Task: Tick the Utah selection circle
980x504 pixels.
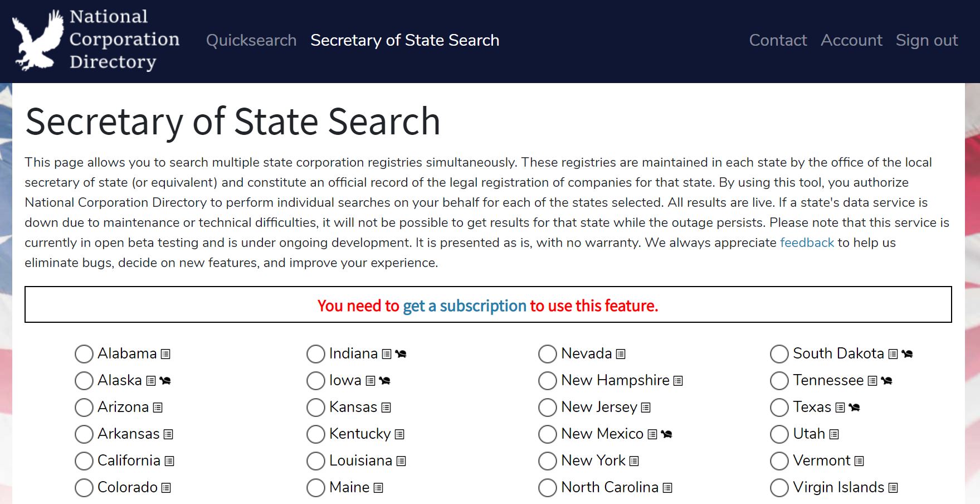Action: click(779, 434)
